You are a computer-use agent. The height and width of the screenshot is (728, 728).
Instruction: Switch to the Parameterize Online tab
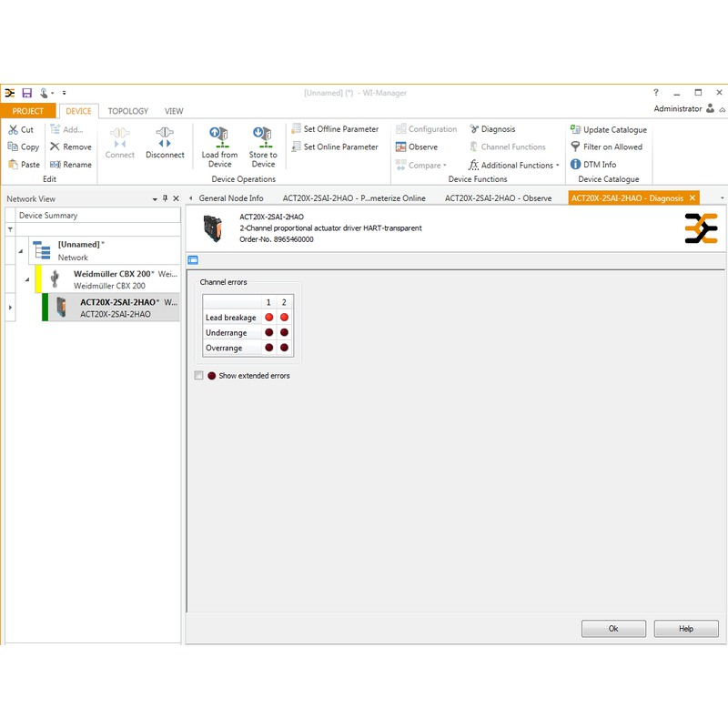[354, 198]
